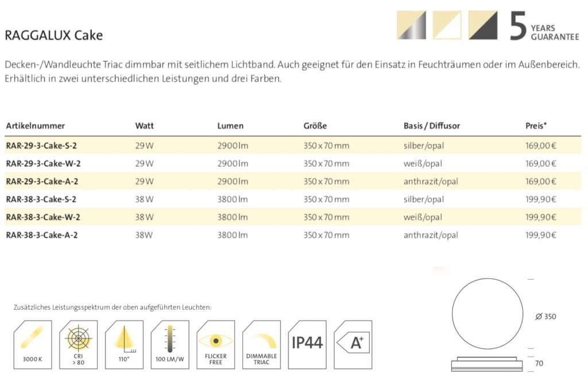Select the white color swatch
This screenshot has height=382, width=588.
(x=447, y=25)
